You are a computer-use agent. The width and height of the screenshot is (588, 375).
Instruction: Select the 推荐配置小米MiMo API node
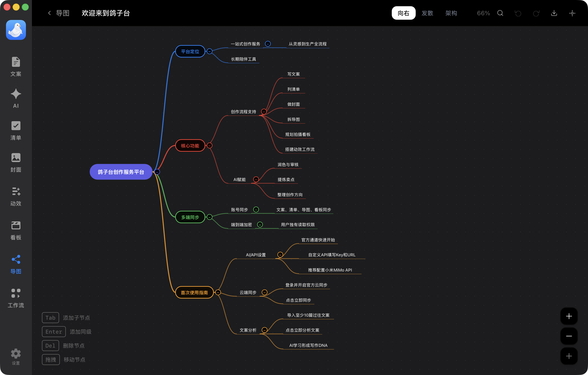tap(330, 270)
